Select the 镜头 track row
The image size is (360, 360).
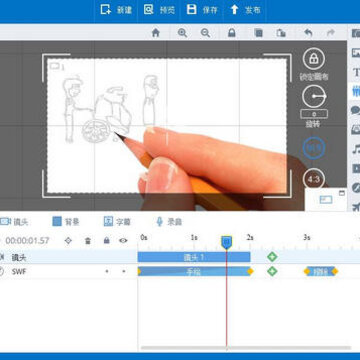(68, 257)
